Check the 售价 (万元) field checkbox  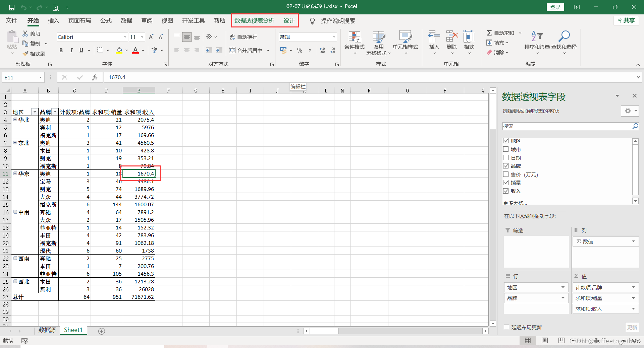tap(506, 174)
